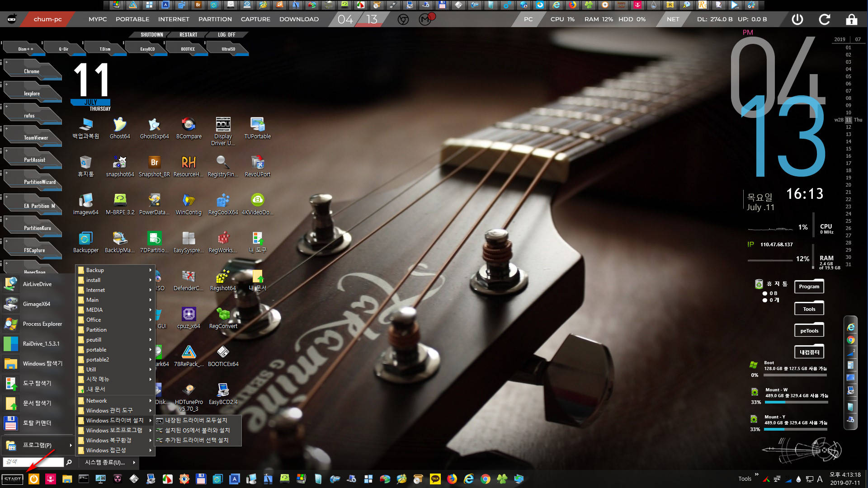Image resolution: width=868 pixels, height=488 pixels.
Task: Launch EasySysprep desktop icon
Action: pos(189,242)
